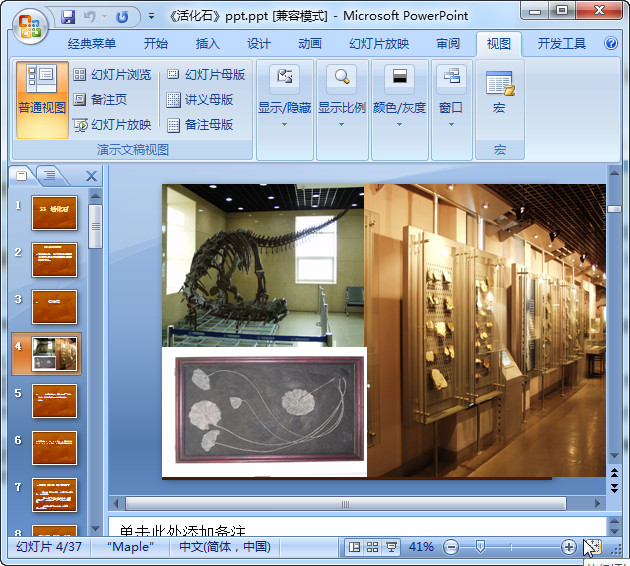Screen dimensions: 630x566
Task: Click the notes area to add notes
Action: (357, 527)
